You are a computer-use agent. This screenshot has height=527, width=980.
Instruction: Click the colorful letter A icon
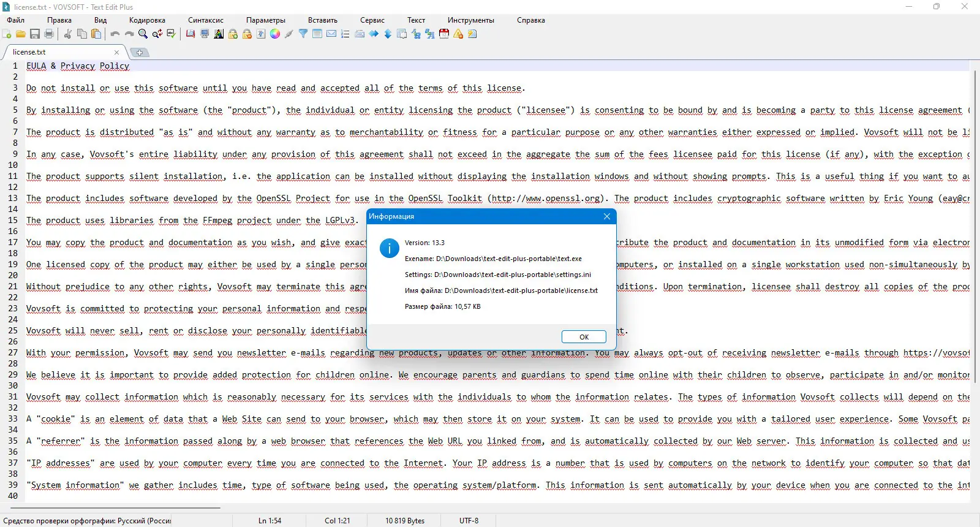219,34
